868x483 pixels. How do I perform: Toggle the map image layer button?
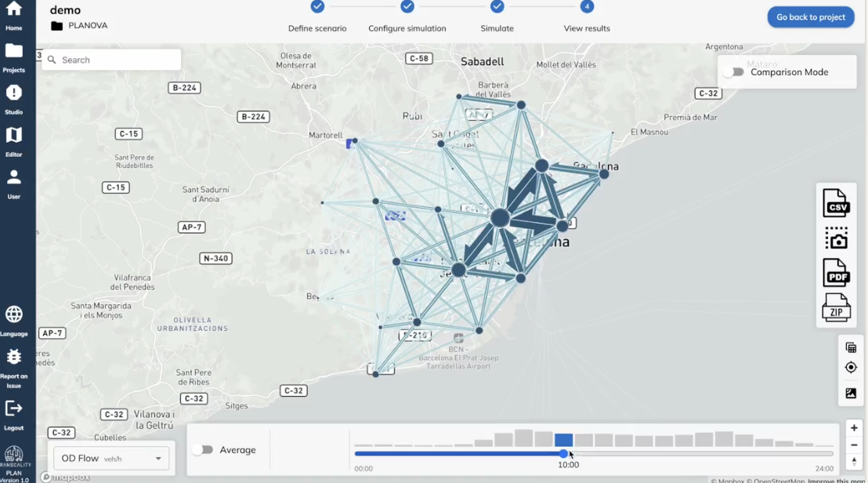(x=851, y=394)
